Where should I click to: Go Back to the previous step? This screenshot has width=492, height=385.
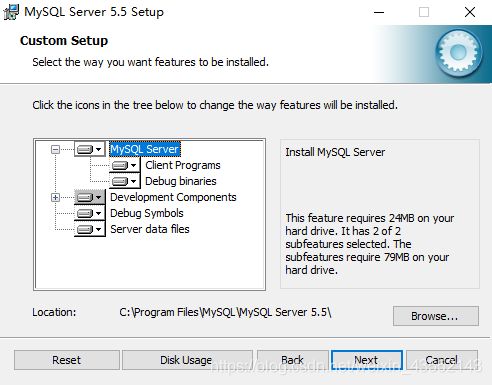tap(293, 360)
